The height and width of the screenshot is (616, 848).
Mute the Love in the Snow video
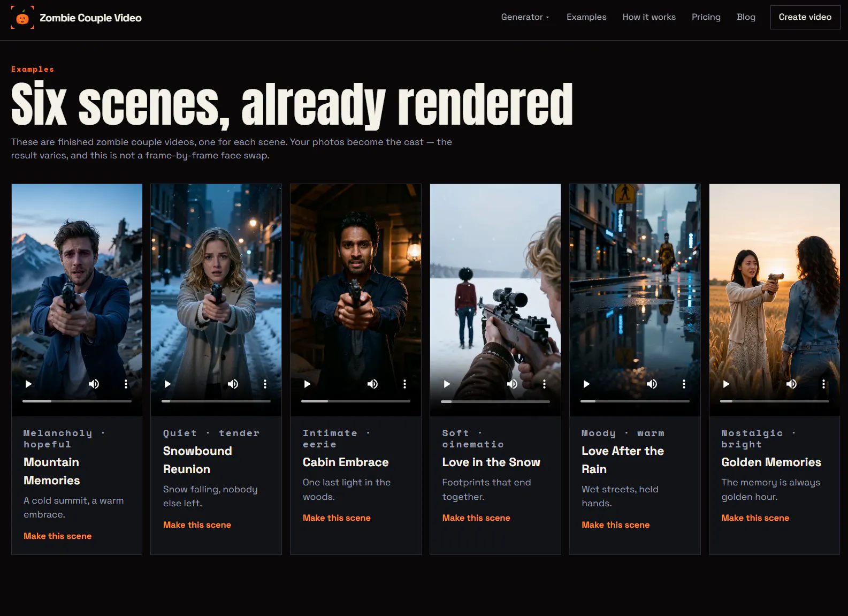pos(512,384)
